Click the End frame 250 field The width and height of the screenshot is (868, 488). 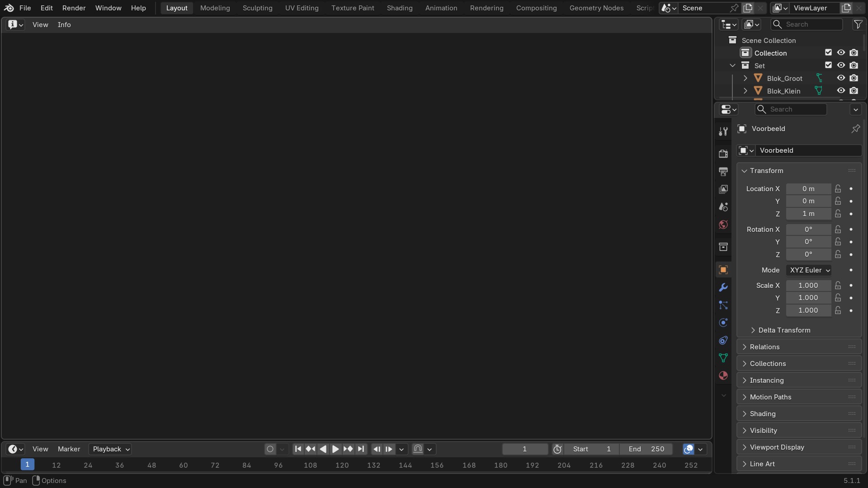(x=646, y=449)
